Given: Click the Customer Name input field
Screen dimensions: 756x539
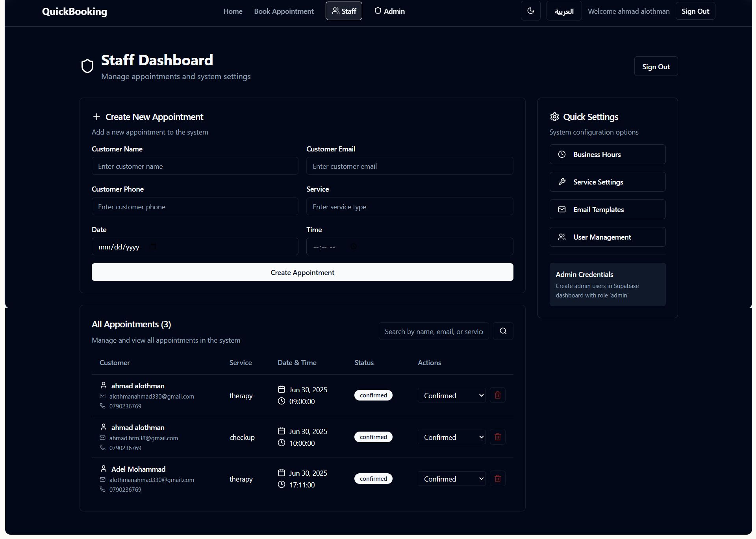Looking at the screenshot, I should (x=195, y=166).
